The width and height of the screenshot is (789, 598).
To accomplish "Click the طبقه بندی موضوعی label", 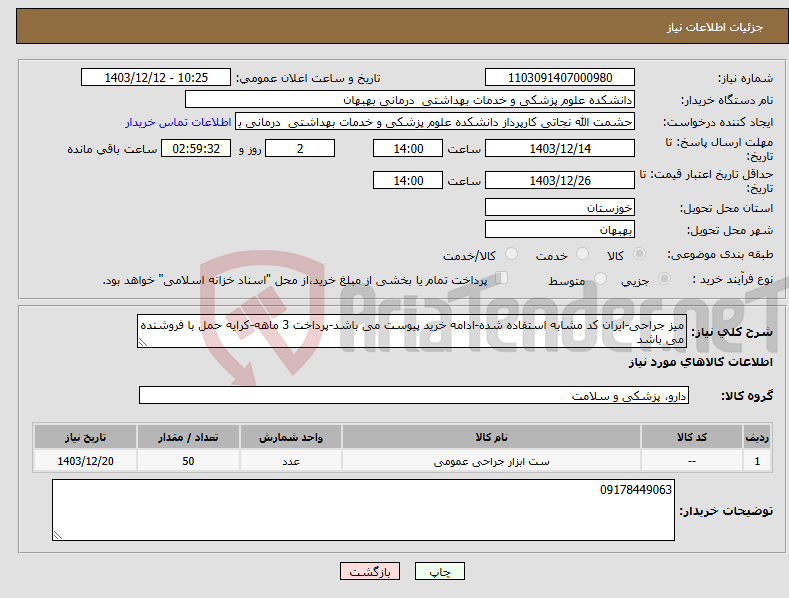I will 720,255.
